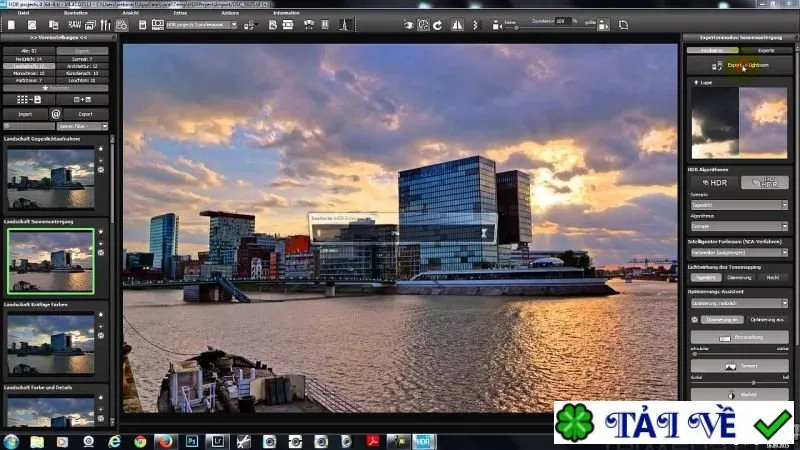Filter presets by Landschaft category
800x450 pixels.
pos(29,66)
